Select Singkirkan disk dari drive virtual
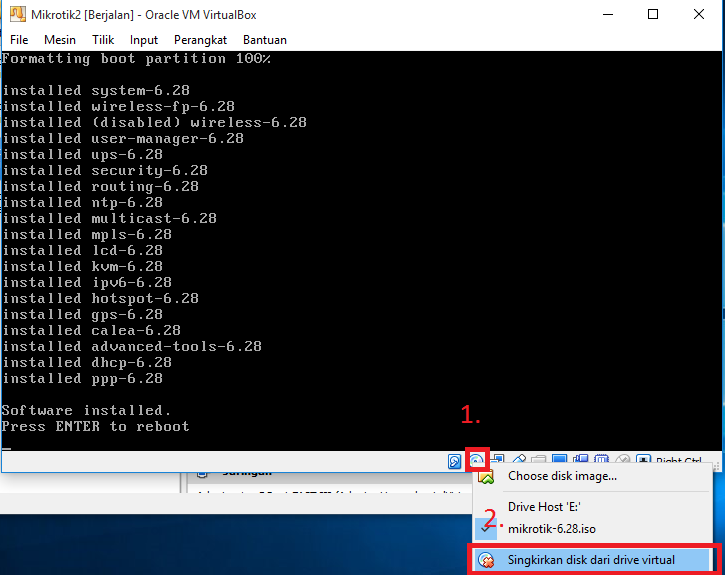The height and width of the screenshot is (575, 725). (592, 560)
